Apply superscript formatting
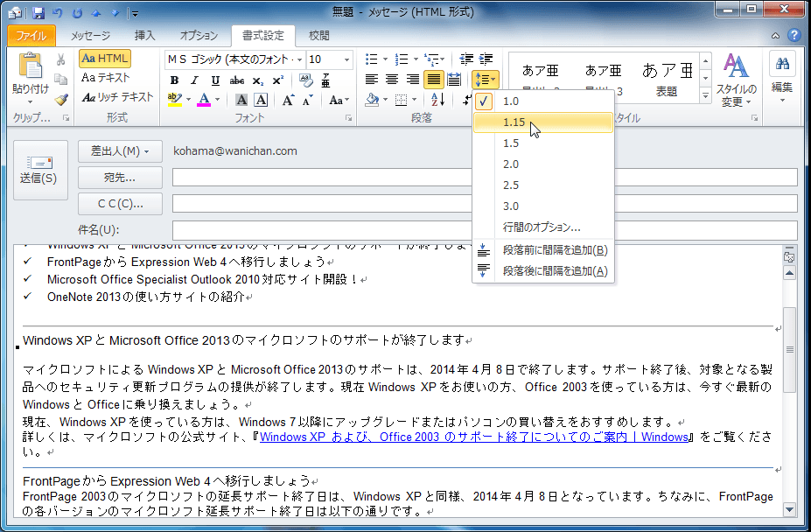Image resolution: width=811 pixels, height=532 pixels. [277, 80]
